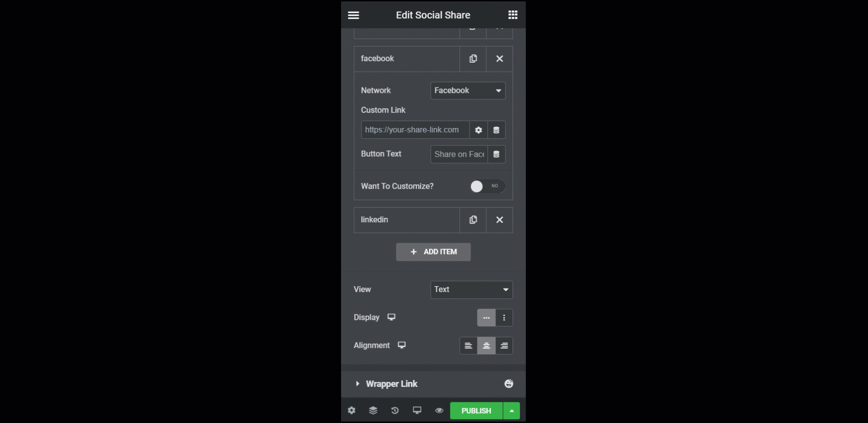The width and height of the screenshot is (868, 423).
Task: Open the Navigator layers panel
Action: [x=373, y=411]
